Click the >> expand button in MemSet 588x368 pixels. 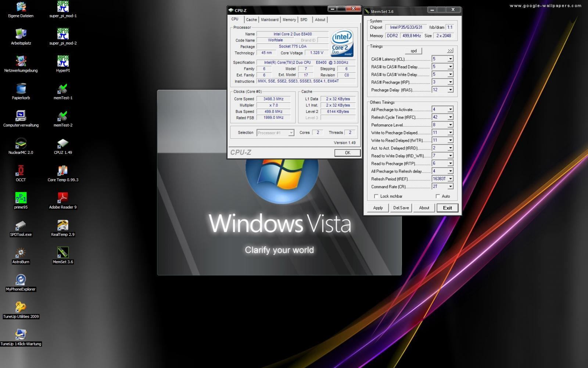tap(450, 51)
